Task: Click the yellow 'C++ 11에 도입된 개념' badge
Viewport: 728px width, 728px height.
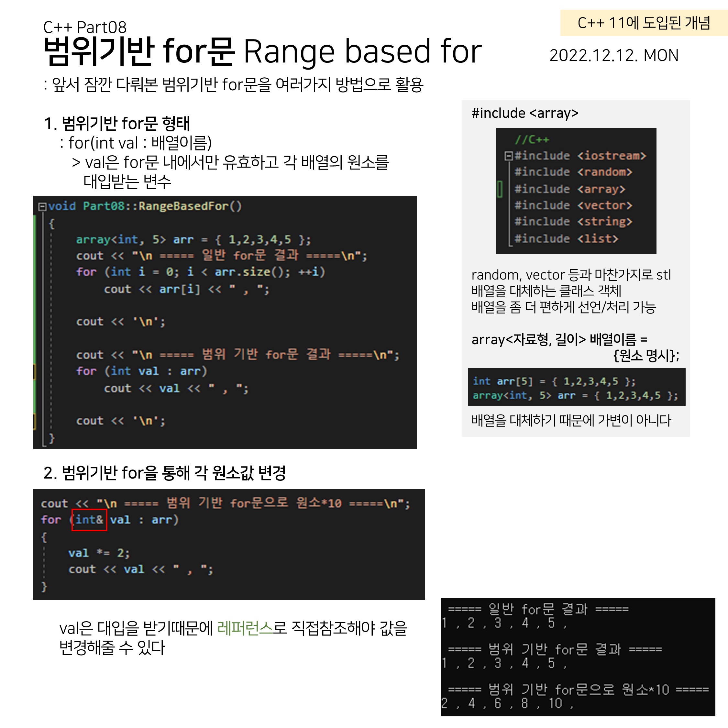Action: [x=644, y=23]
